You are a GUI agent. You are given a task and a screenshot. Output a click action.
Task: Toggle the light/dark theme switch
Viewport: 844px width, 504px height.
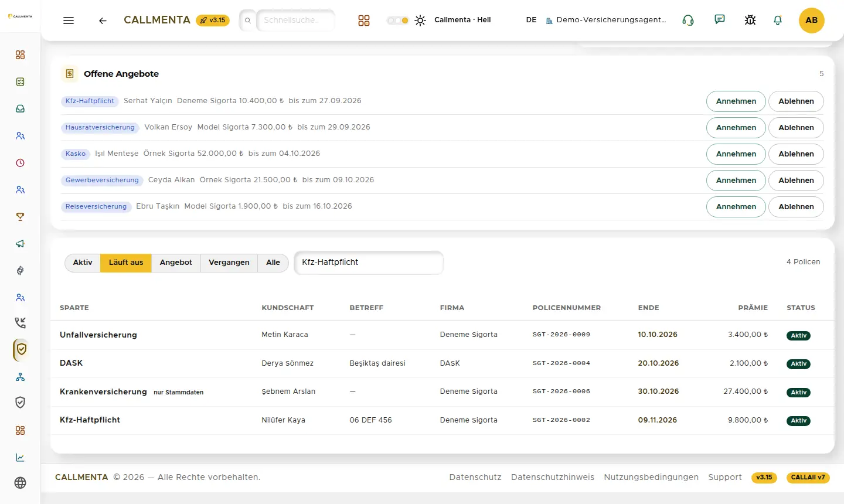tap(397, 21)
